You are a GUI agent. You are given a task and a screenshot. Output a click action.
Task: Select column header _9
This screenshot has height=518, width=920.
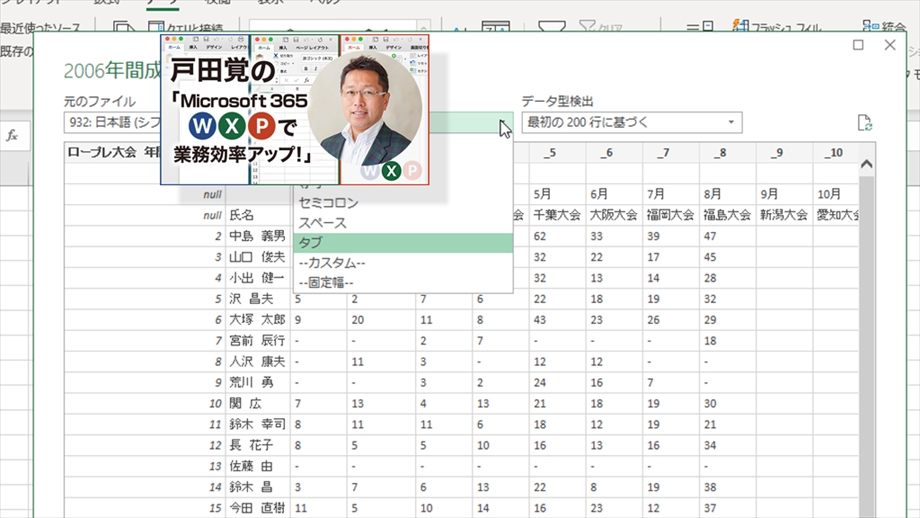coord(784,153)
